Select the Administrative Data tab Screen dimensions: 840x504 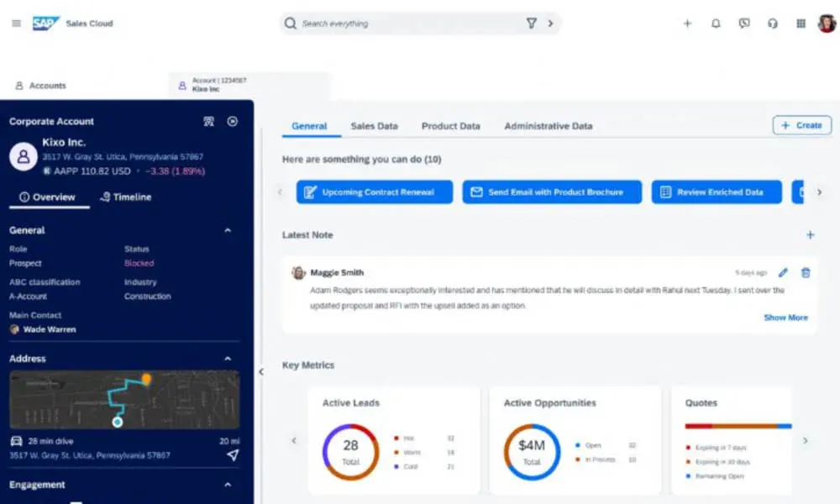click(x=548, y=125)
